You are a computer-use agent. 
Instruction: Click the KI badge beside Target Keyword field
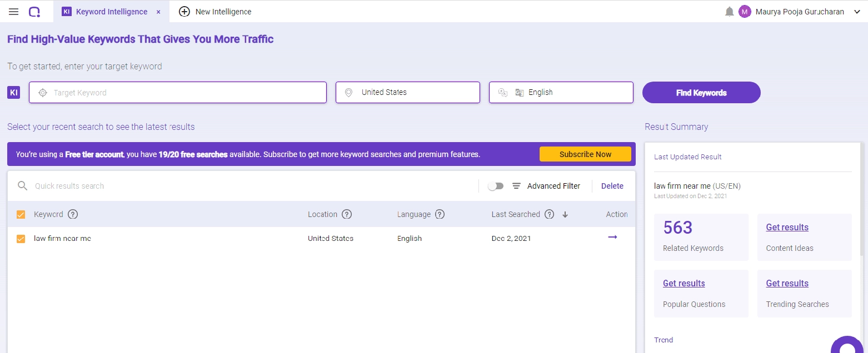[13, 92]
